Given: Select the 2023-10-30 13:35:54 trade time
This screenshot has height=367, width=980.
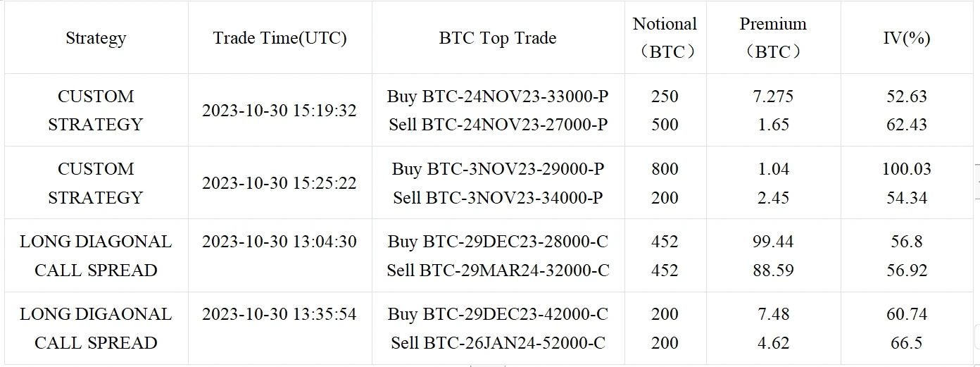Looking at the screenshot, I should (279, 314).
